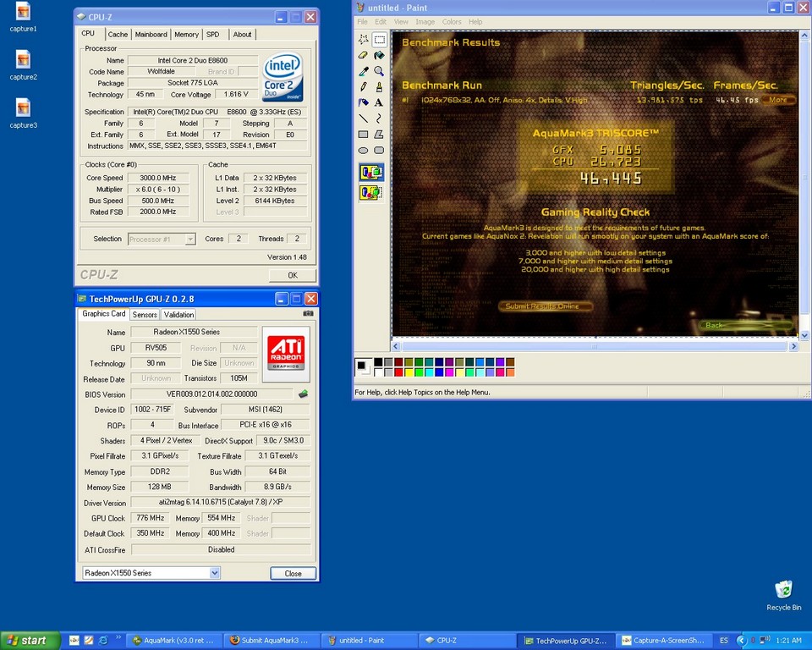
Task: Activate the Magnifier tool in Paint
Action: point(379,71)
